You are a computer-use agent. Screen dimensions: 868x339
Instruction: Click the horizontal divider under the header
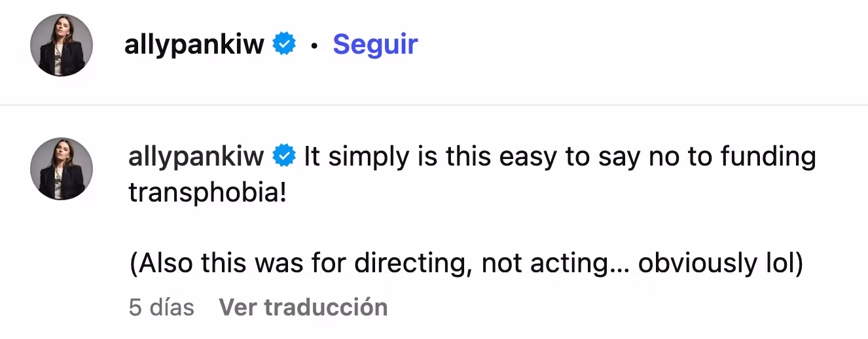(x=434, y=105)
